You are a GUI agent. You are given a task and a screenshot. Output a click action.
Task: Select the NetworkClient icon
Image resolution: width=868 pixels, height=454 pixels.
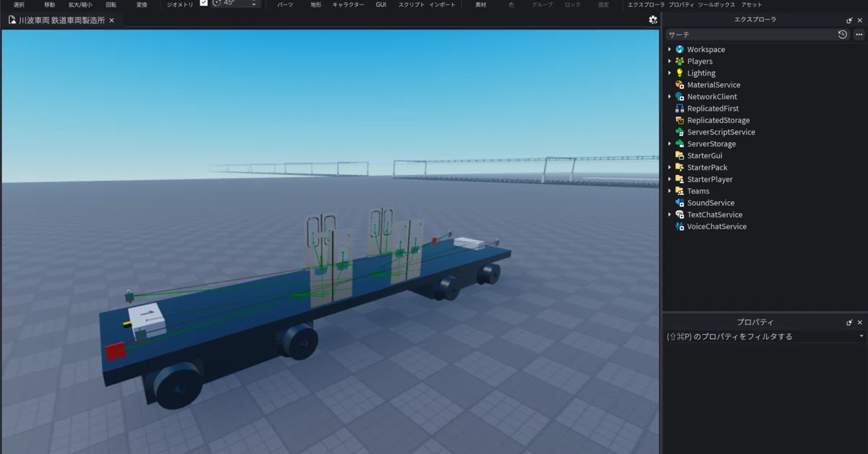click(679, 97)
